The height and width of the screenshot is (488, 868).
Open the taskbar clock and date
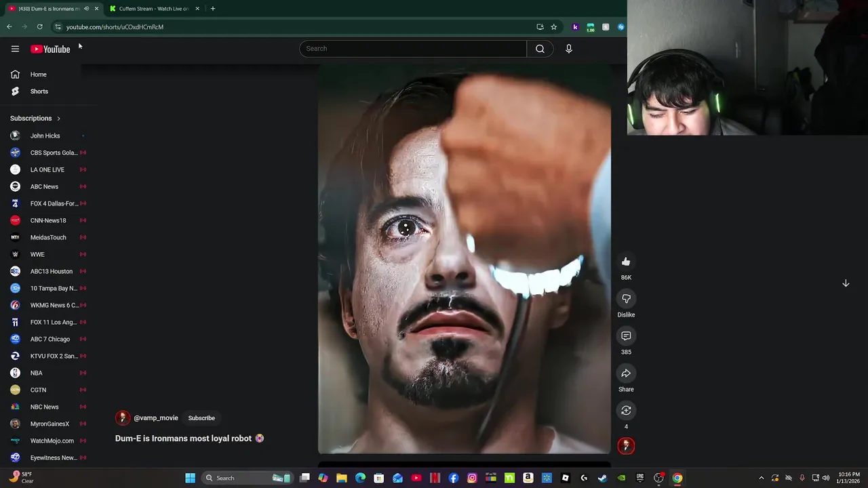849,478
